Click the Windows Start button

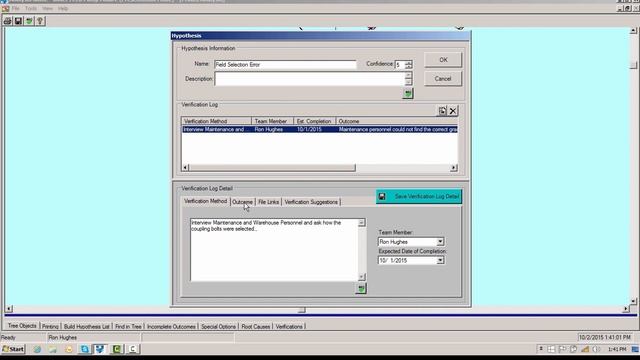pyautogui.click(x=13, y=349)
